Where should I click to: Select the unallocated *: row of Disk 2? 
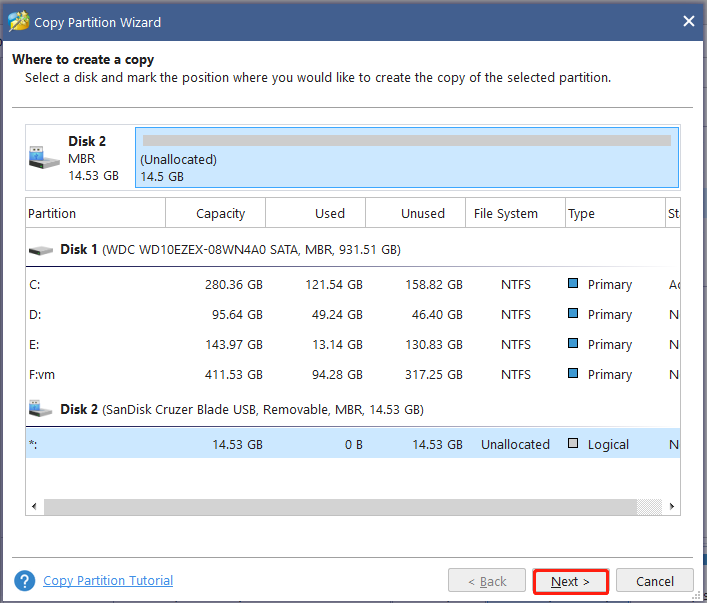[353, 444]
